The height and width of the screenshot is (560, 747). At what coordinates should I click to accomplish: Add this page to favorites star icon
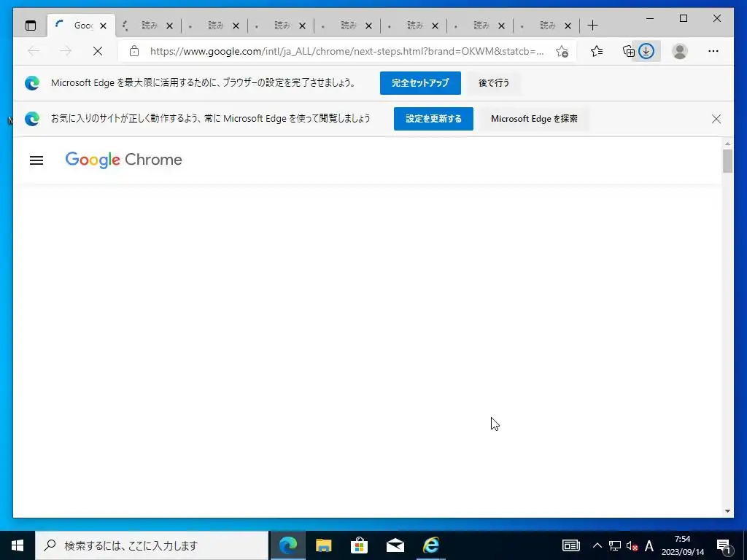(562, 52)
